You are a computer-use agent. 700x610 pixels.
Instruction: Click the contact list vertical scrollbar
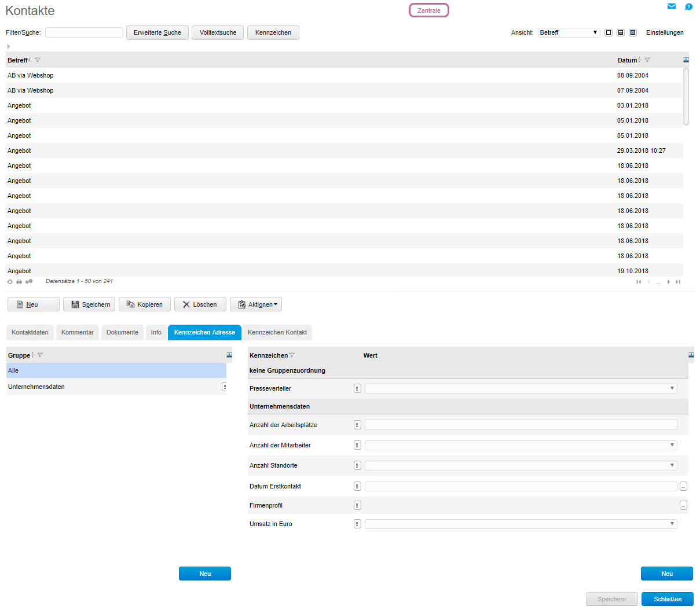686,96
